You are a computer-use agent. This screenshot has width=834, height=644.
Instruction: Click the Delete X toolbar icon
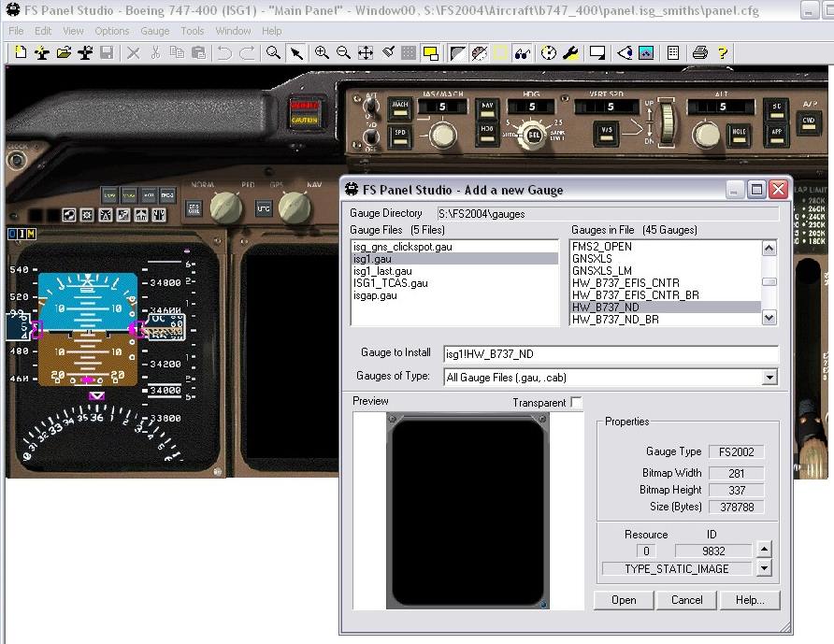(134, 52)
